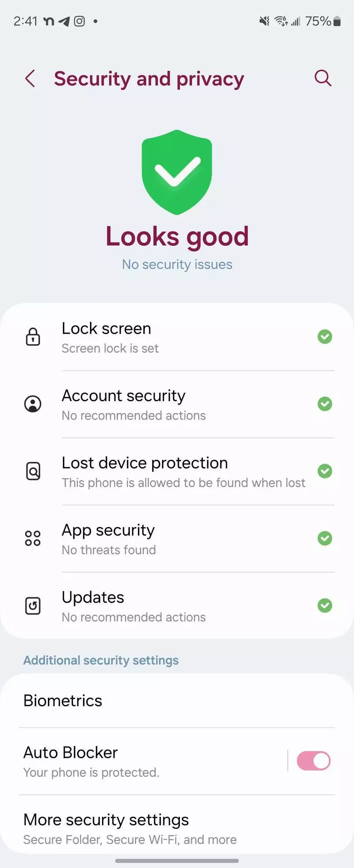Tap the Account security person icon

coord(33,404)
